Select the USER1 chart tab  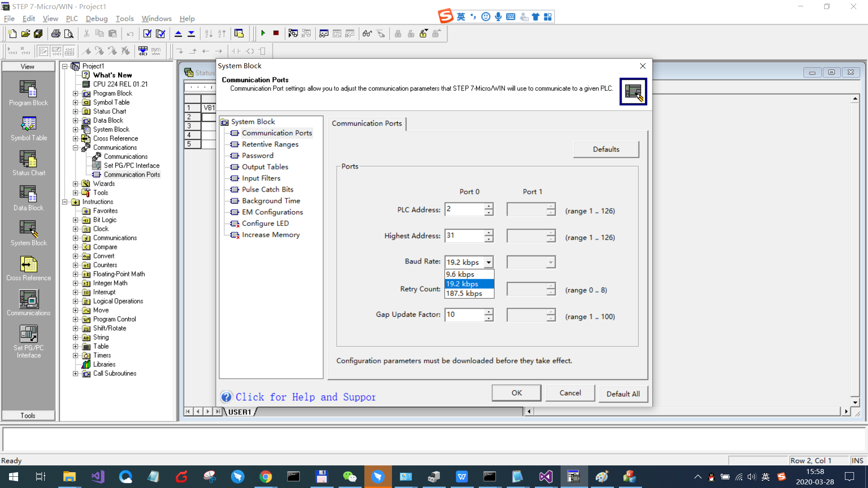coord(240,412)
